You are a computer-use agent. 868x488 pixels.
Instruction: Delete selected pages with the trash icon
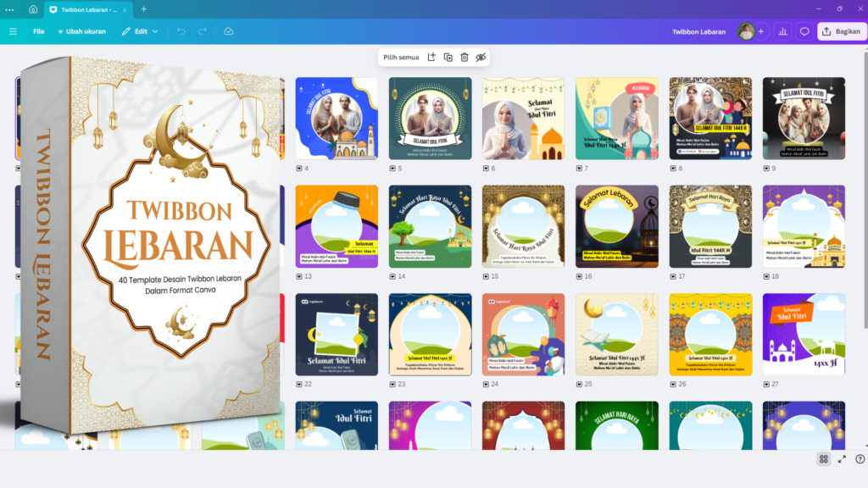coord(465,58)
